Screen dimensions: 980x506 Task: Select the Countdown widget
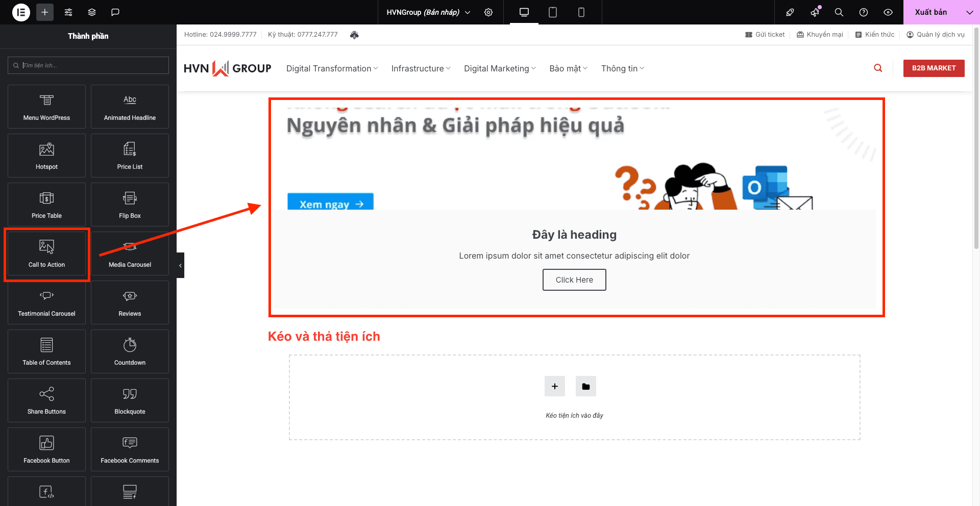coord(129,351)
